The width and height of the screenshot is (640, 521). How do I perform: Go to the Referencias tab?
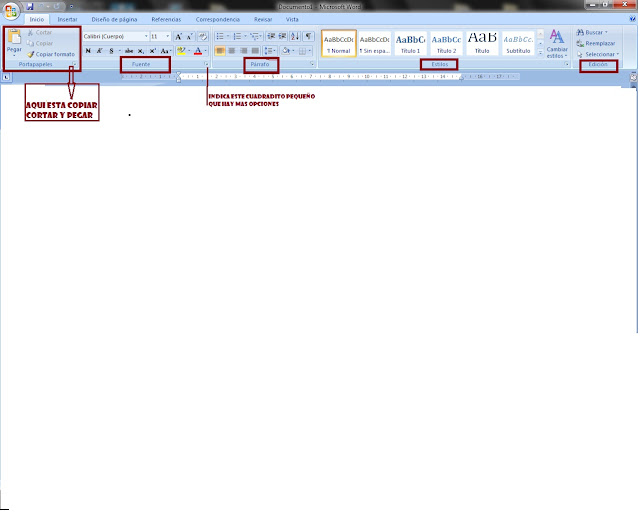tap(166, 19)
